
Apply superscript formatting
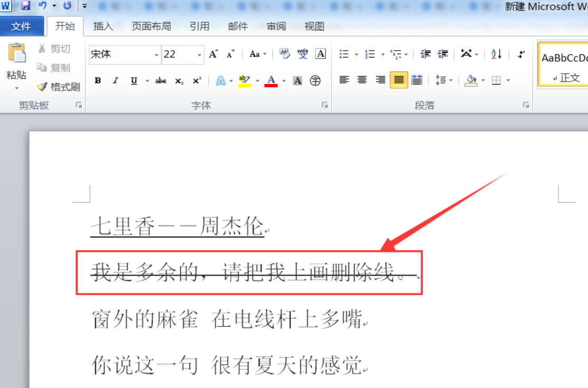coord(196,81)
